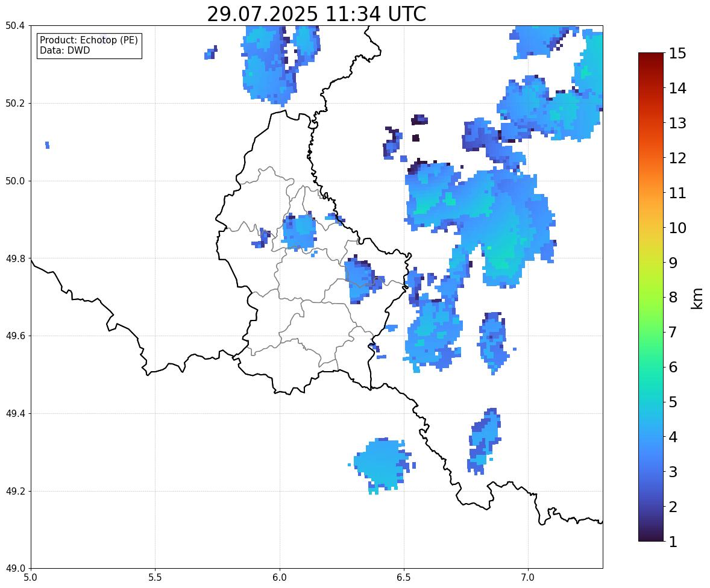Click the colorbar tick label 1
This screenshot has height=588, width=710.
pos(673,542)
